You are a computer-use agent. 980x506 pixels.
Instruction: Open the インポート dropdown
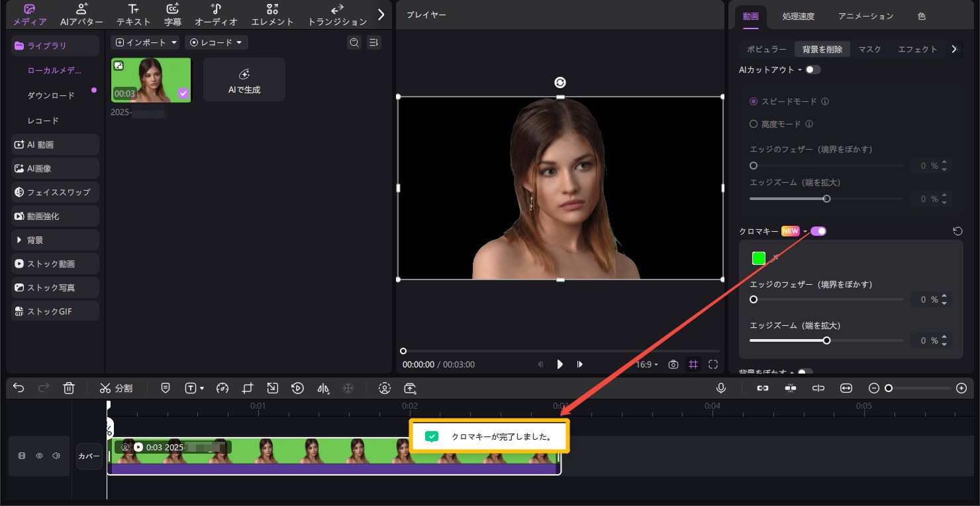click(x=146, y=42)
